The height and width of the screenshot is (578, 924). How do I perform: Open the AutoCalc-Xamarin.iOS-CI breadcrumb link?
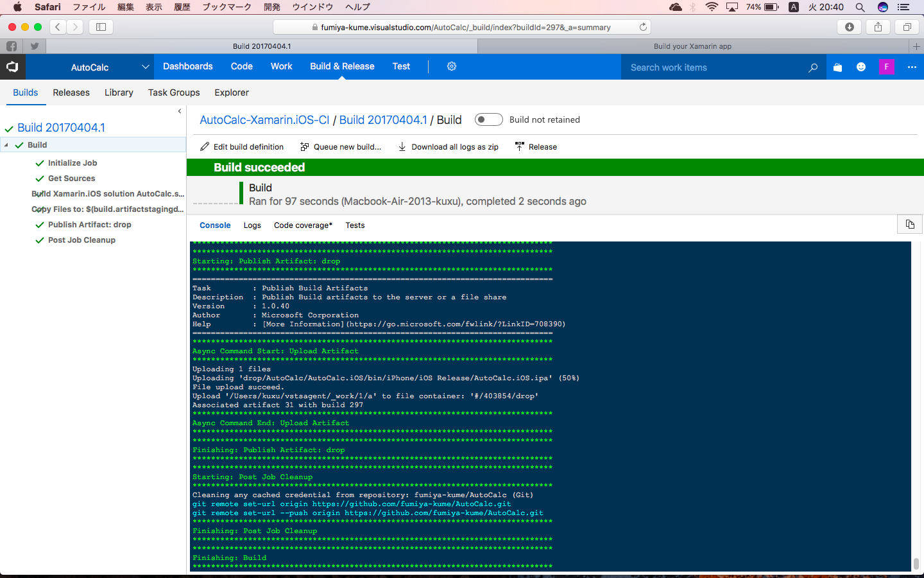click(265, 119)
